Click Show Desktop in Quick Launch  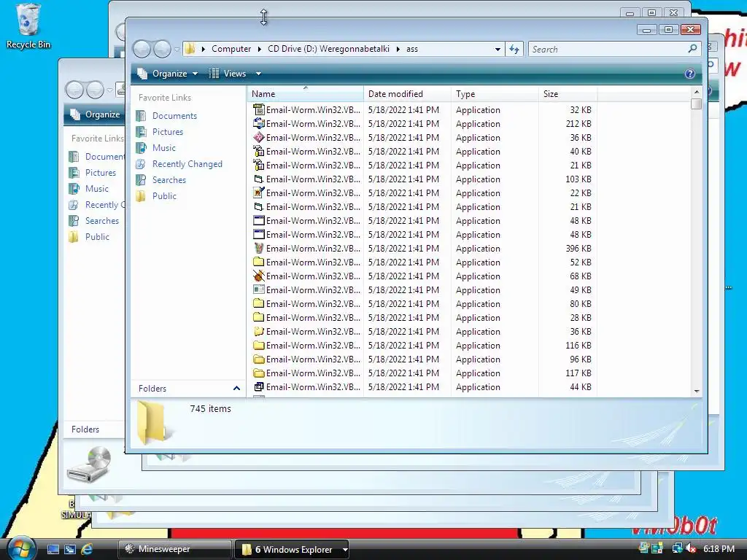[53, 549]
